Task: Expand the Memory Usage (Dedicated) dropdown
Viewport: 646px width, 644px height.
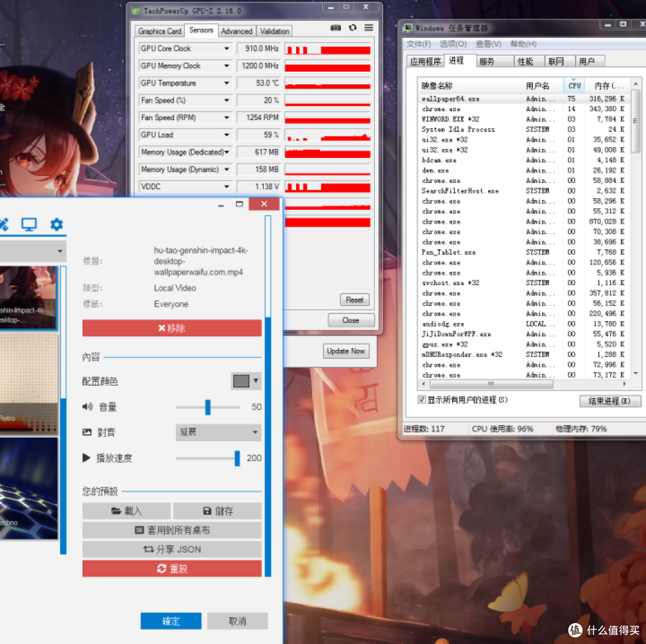Action: 226,152
